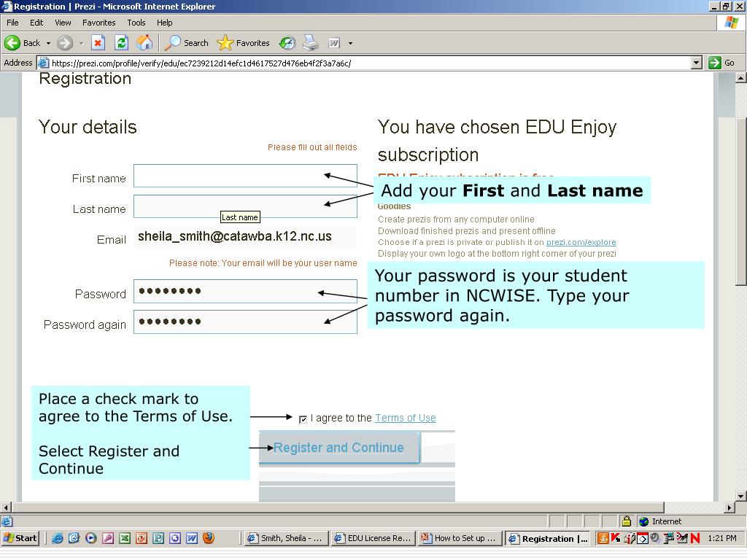747x560 pixels.
Task: Click the pink key Quick Launch icon
Action: 108,538
